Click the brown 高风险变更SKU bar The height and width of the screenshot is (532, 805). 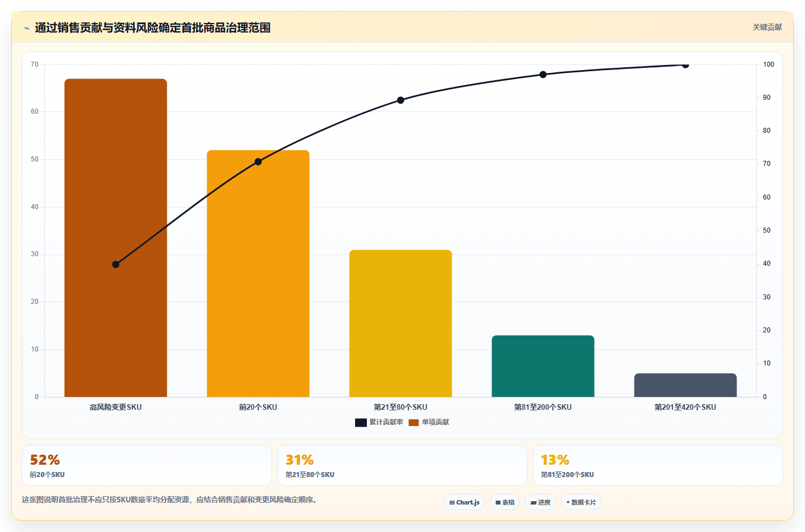(x=116, y=238)
